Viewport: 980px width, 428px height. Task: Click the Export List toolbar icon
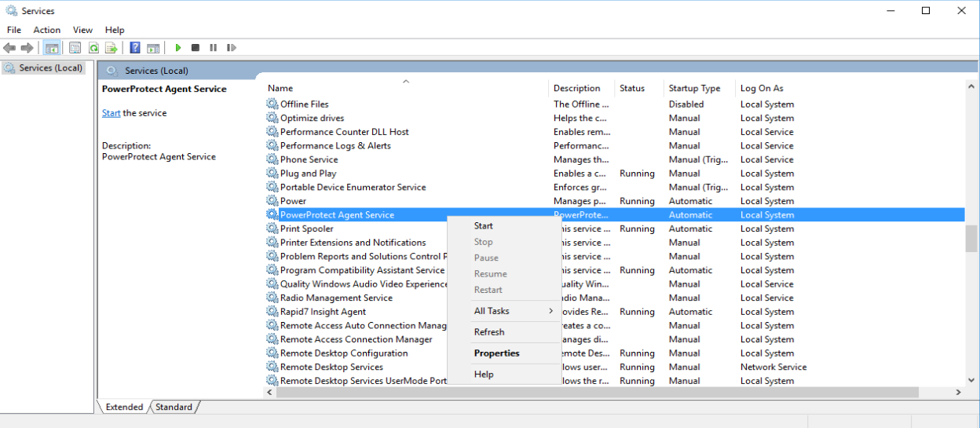[112, 48]
